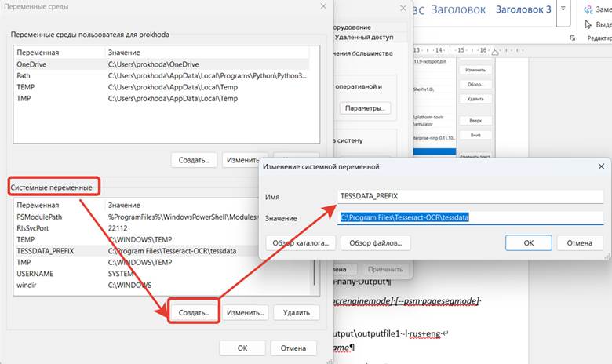The height and width of the screenshot is (364, 612).
Task: Click Отмена in the variable edit dialog
Action: click(580, 242)
